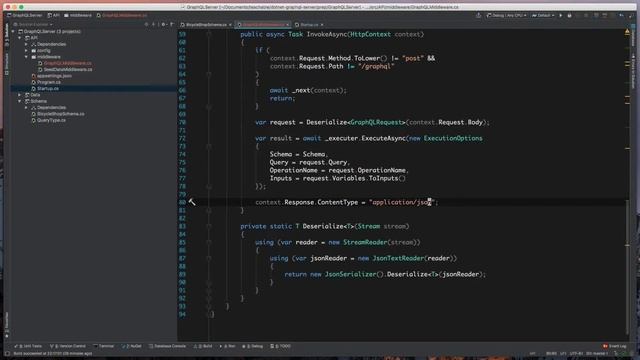Click middleware breadcrumb in navigation bar
The width and height of the screenshot is (640, 360).
78,16
